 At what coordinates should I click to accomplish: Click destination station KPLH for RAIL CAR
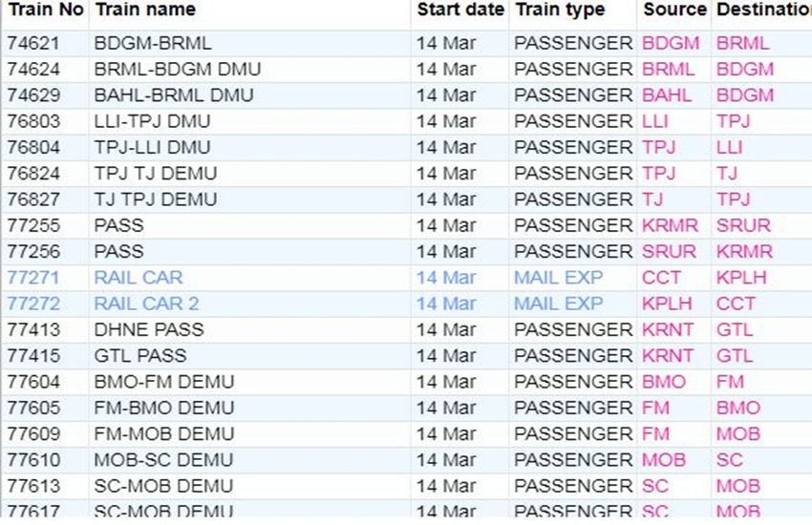pyautogui.click(x=741, y=278)
